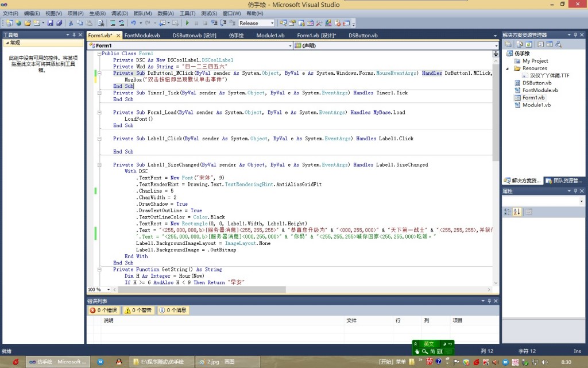Toggle the 0 个消息 messages filter

tap(173, 310)
